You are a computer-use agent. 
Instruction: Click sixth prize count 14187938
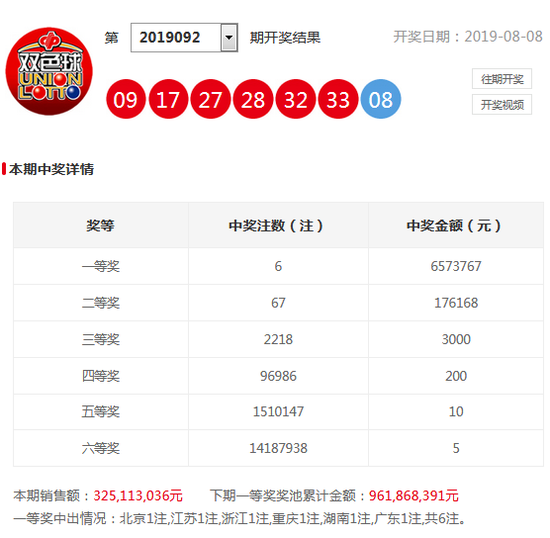click(278, 448)
